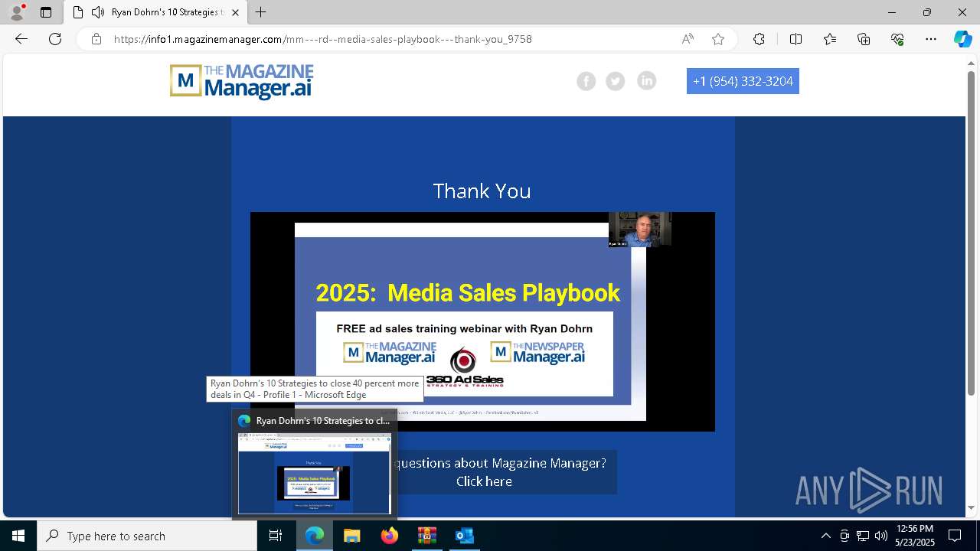980x551 pixels.
Task: Open the Extensions puzzle icon
Action: (x=759, y=39)
